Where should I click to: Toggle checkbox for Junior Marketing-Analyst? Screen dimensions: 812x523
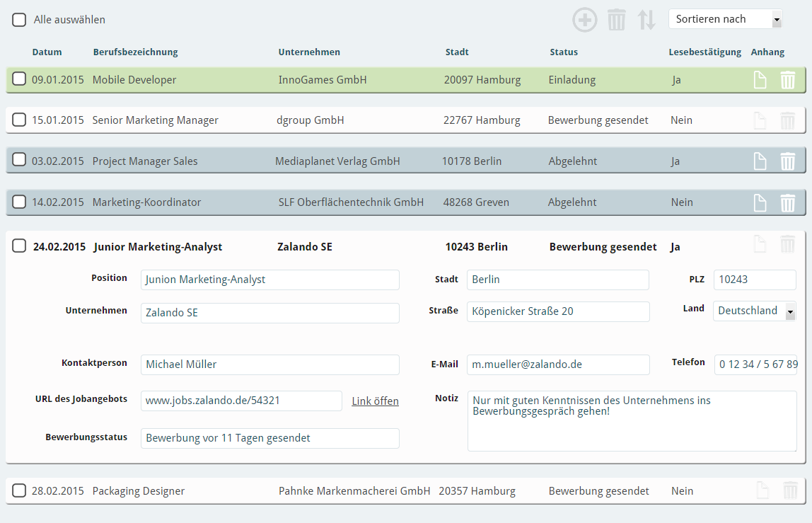[19, 246]
